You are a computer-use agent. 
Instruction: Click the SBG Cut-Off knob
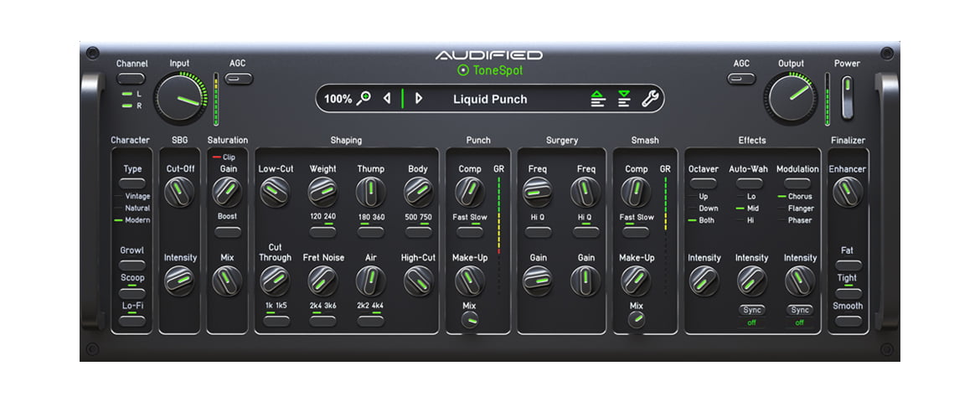click(179, 191)
